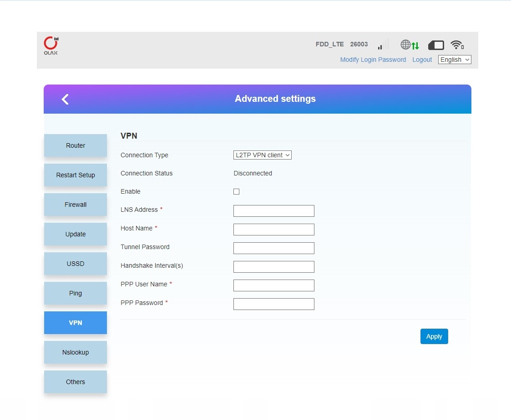
Task: Click the globe network data icon
Action: (410, 45)
